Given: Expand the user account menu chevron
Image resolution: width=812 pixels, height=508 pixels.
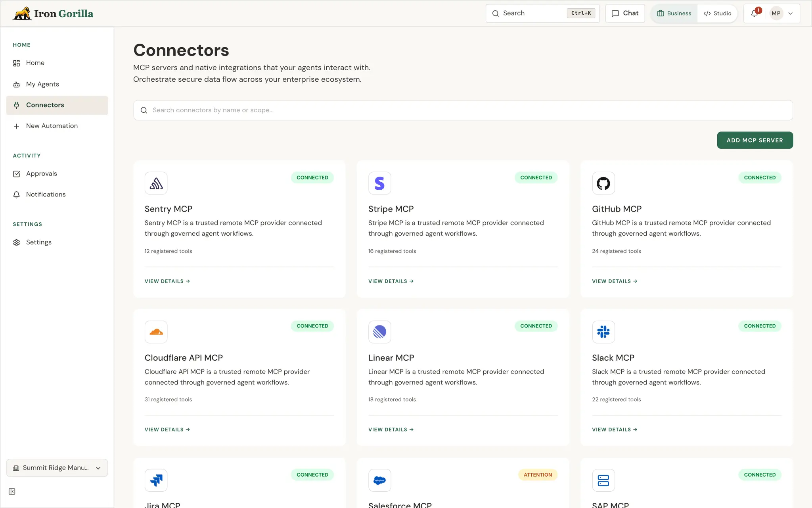Looking at the screenshot, I should pos(791,13).
